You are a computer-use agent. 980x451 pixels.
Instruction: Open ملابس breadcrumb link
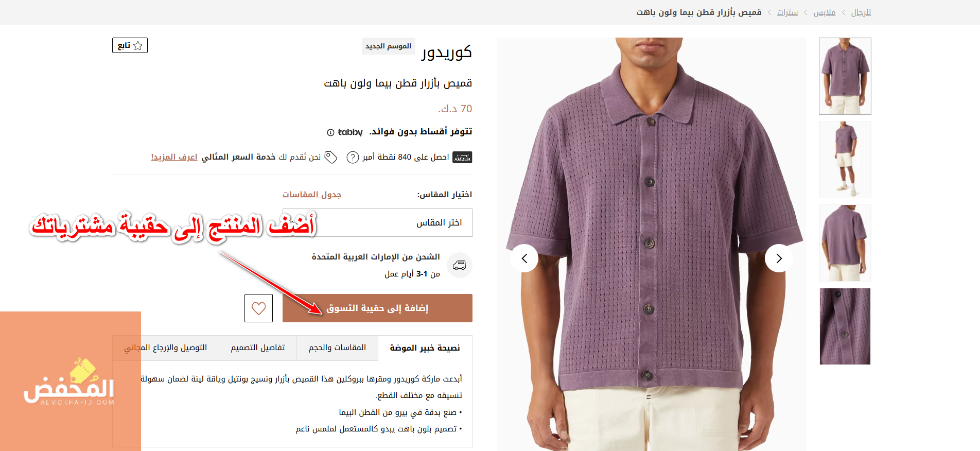click(x=825, y=12)
